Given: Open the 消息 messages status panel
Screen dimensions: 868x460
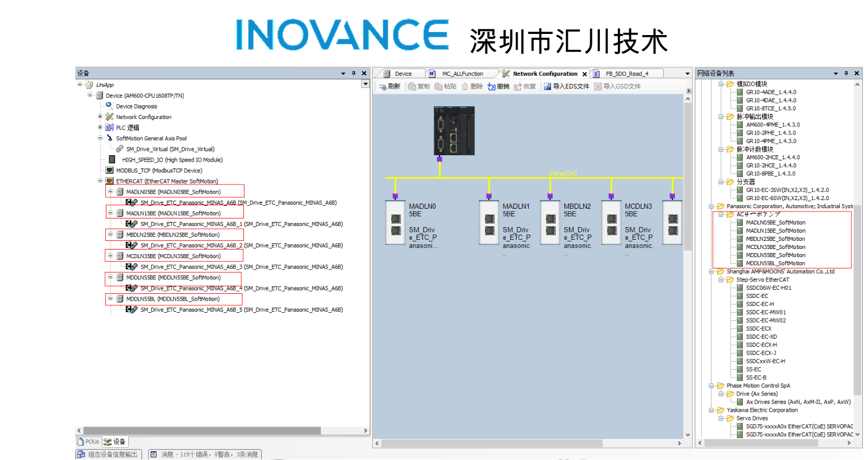Looking at the screenshot, I should [x=205, y=454].
